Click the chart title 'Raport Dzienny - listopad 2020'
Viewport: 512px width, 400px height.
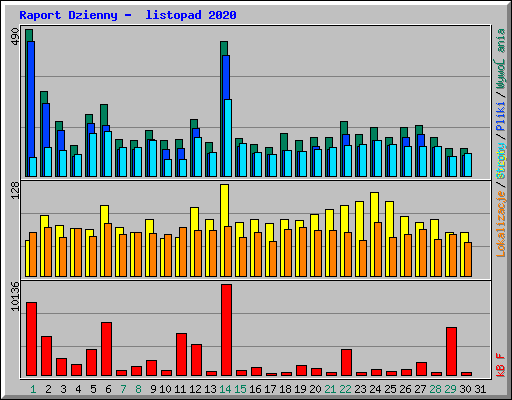(x=128, y=15)
